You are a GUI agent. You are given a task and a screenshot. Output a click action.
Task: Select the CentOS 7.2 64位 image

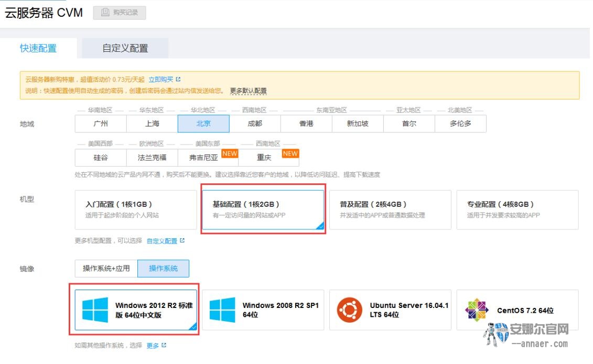[517, 310]
